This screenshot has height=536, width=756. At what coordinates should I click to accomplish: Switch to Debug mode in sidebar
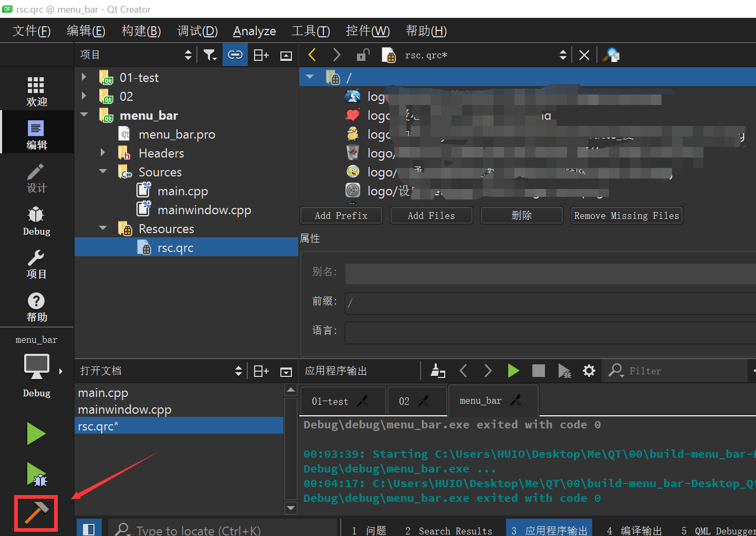tap(36, 221)
